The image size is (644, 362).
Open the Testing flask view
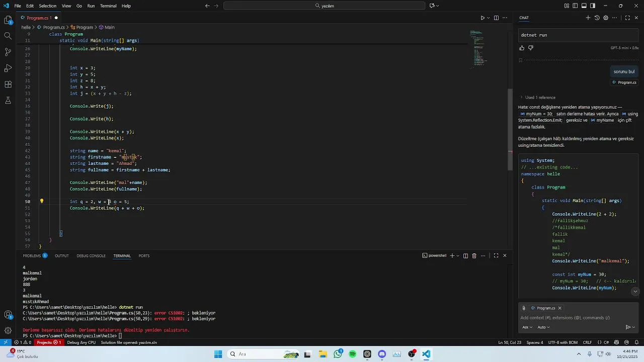pos(8,100)
